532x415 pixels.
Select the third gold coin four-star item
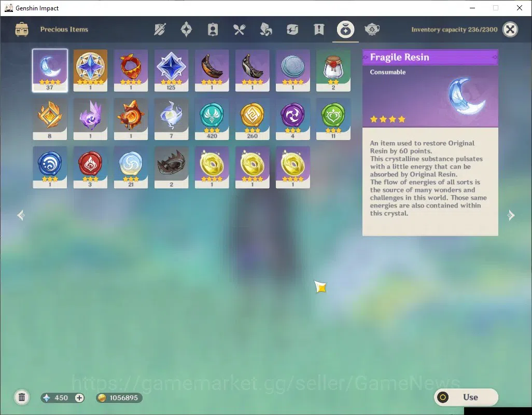click(293, 167)
